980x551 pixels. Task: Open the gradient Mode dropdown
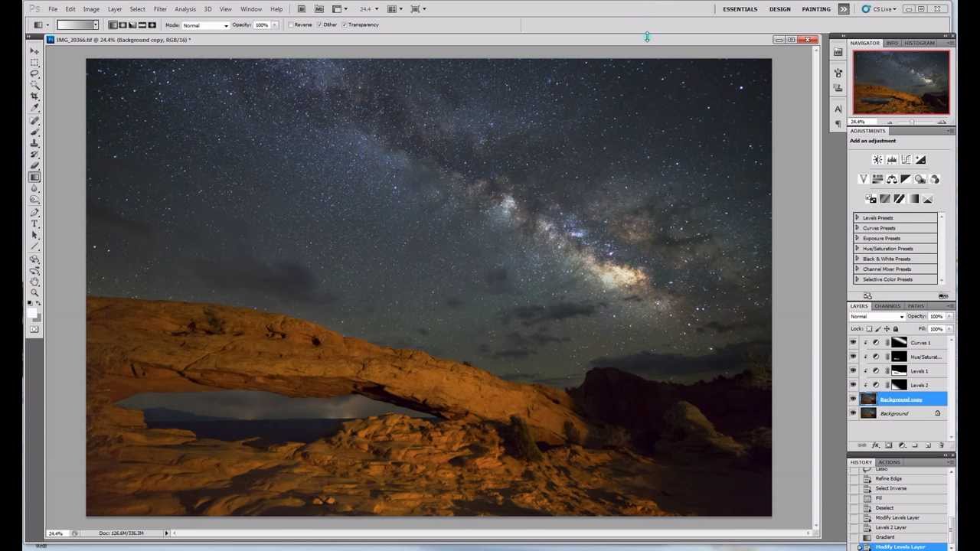click(205, 25)
